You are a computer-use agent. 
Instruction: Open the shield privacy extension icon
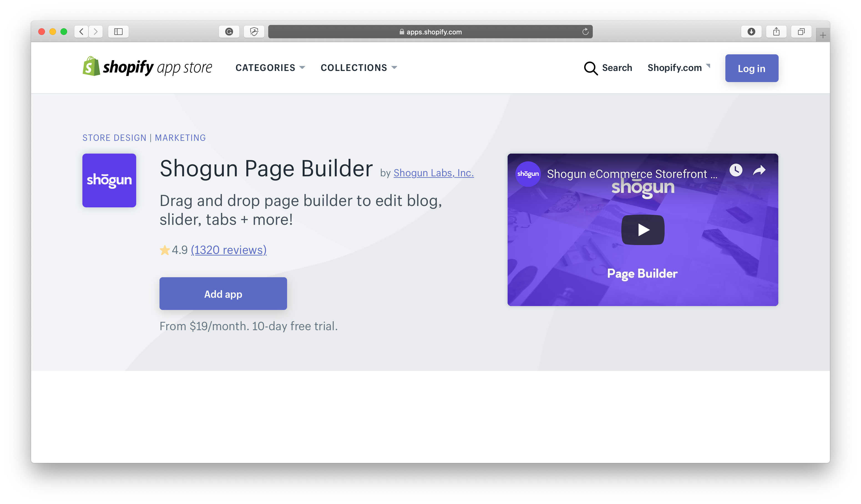[x=254, y=32]
